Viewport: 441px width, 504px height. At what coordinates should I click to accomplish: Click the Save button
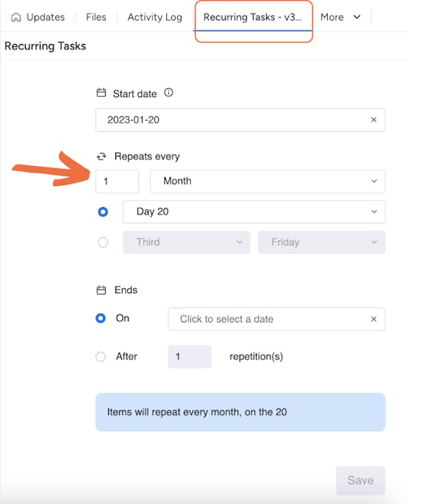tap(360, 480)
